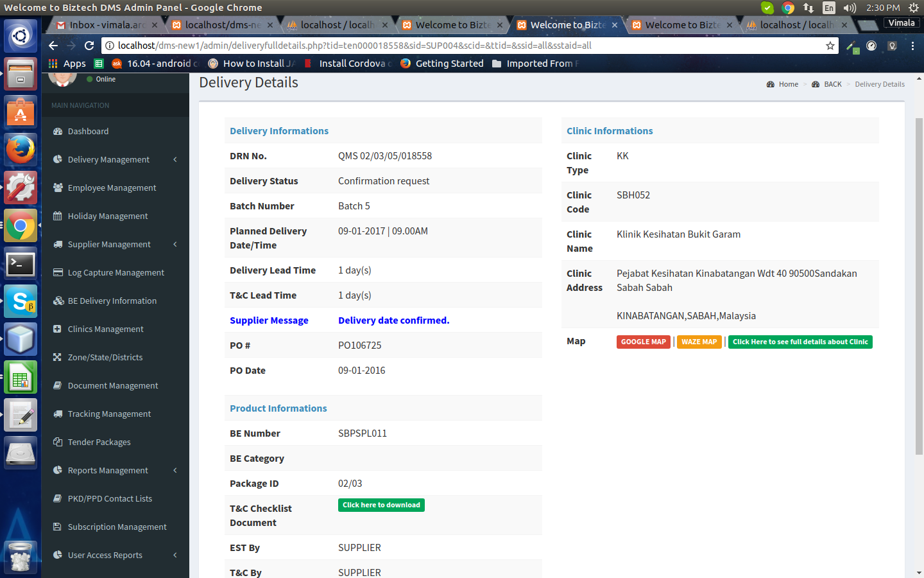Image resolution: width=924 pixels, height=578 pixels.
Task: Select clinic code 'SBH052'
Action: pyautogui.click(x=633, y=195)
